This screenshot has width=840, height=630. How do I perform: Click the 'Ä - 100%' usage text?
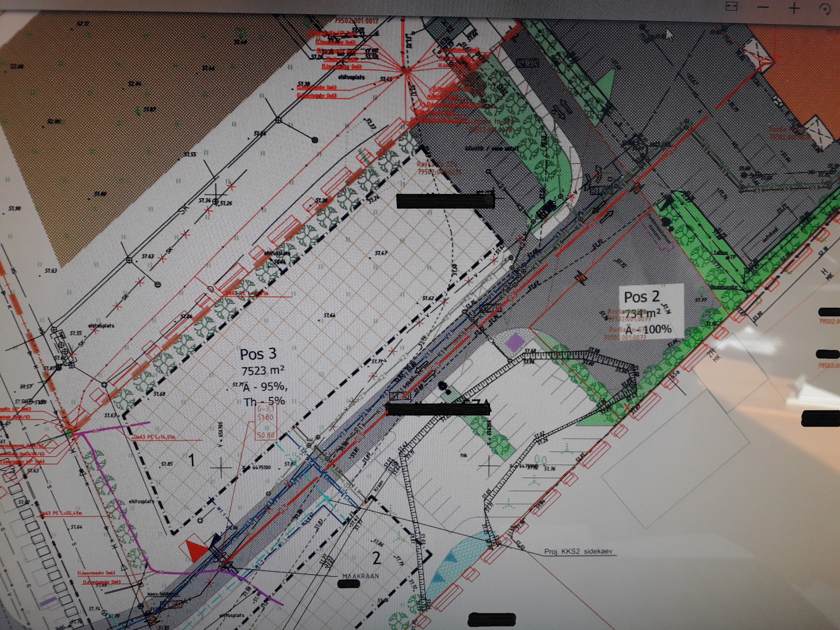click(x=649, y=329)
